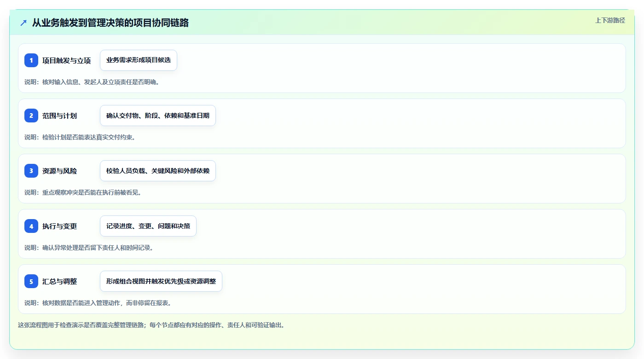Click the step heading 执行与变更
The height and width of the screenshot is (359, 644).
[x=59, y=226]
